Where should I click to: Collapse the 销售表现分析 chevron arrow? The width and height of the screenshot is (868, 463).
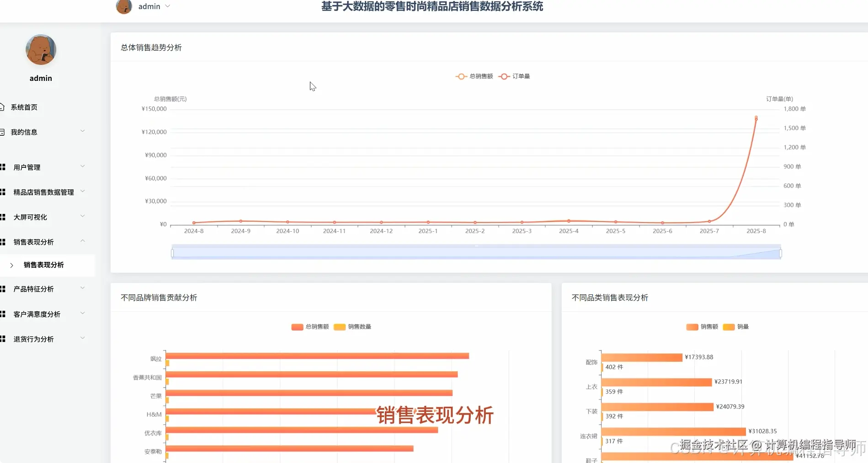[83, 241]
